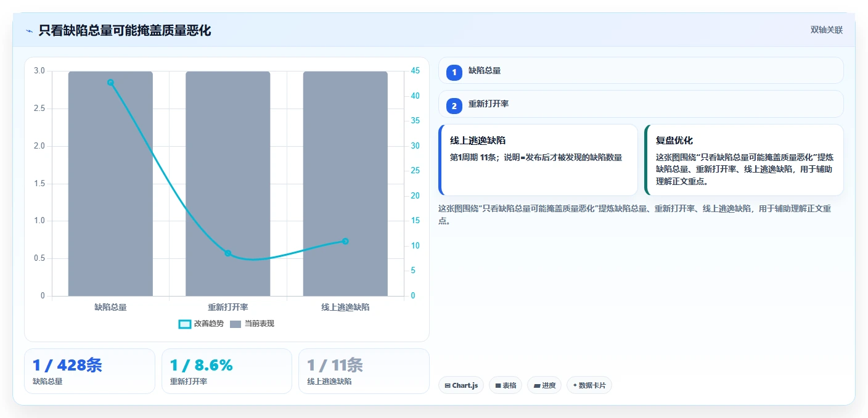Click the x-axis label 重新打开率
Image resolution: width=868 pixels, height=418 pixels.
tap(227, 306)
